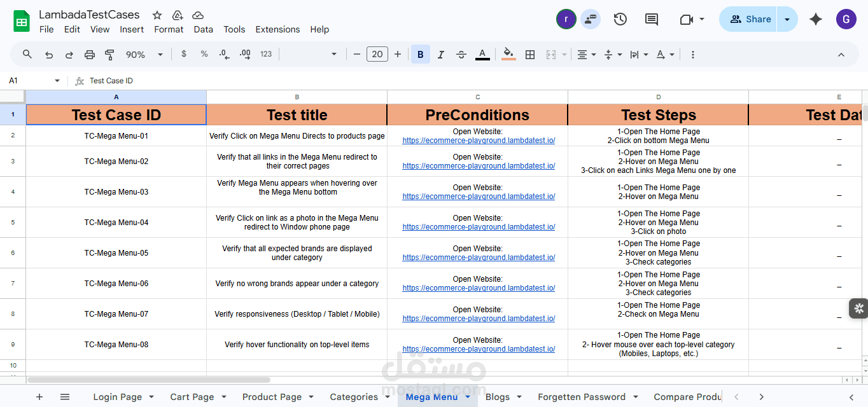This screenshot has width=868, height=407.
Task: Open link in TC-Mega Menu-05 row
Action: [x=479, y=258]
